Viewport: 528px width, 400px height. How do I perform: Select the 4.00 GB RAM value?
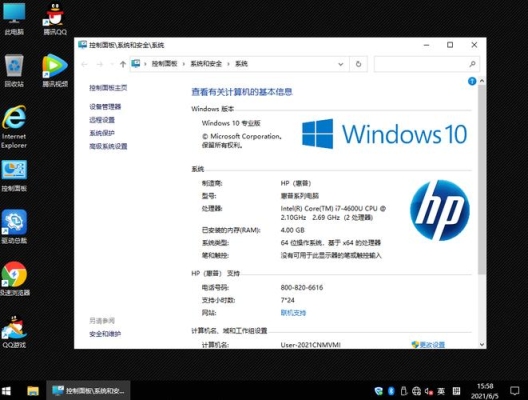tap(293, 230)
